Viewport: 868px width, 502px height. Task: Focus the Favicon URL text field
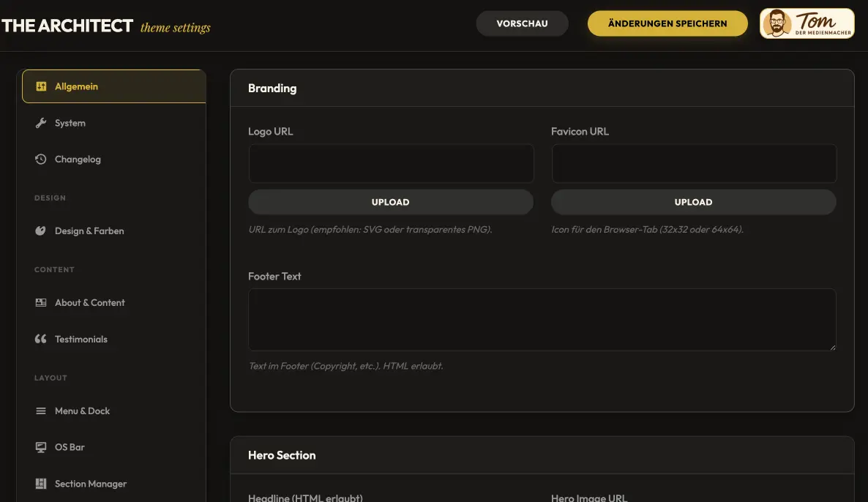tap(693, 163)
